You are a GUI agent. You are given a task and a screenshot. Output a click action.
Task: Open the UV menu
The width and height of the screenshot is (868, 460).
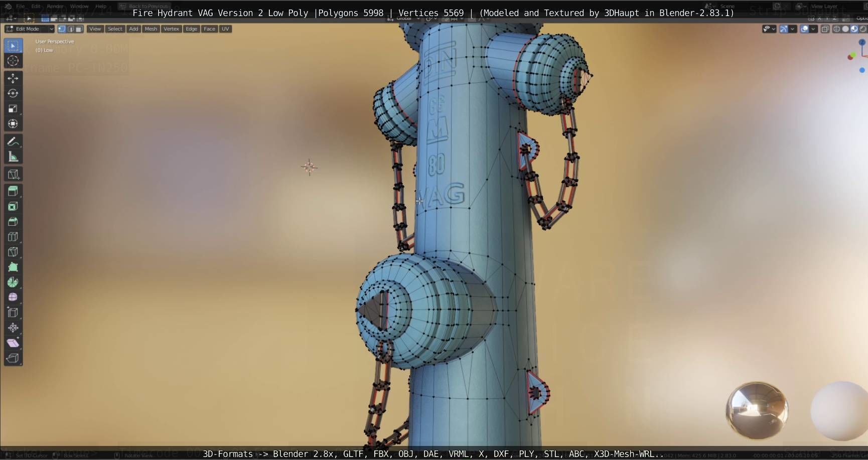coord(225,29)
